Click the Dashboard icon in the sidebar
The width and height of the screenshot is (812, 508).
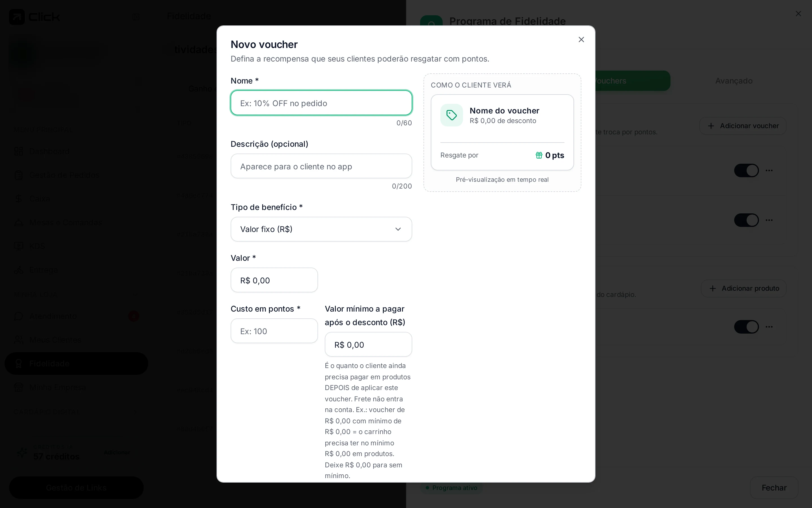pos(19,152)
